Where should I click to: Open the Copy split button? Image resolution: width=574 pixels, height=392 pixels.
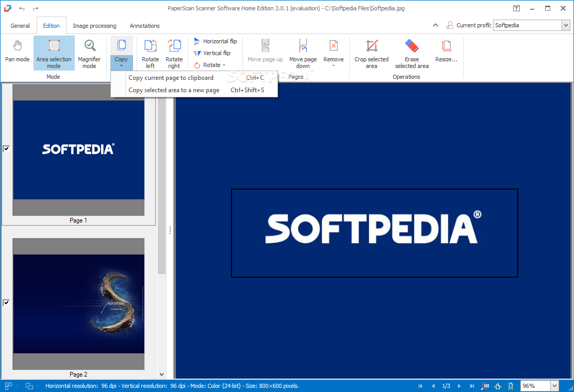(x=121, y=53)
